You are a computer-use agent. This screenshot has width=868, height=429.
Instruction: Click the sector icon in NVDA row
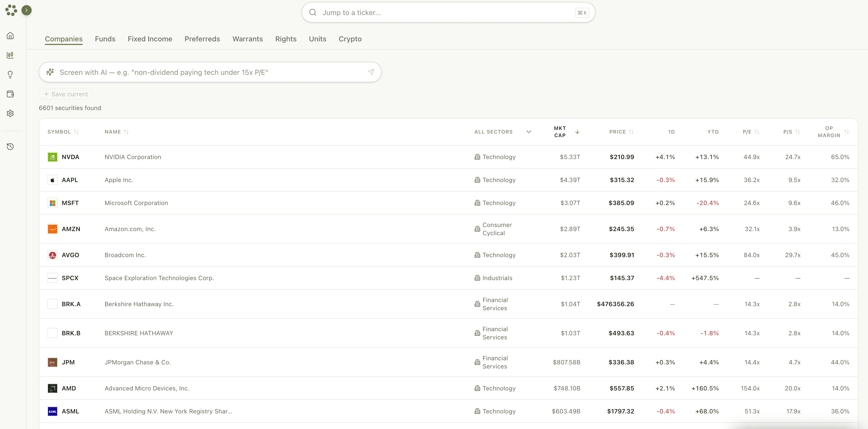click(477, 157)
